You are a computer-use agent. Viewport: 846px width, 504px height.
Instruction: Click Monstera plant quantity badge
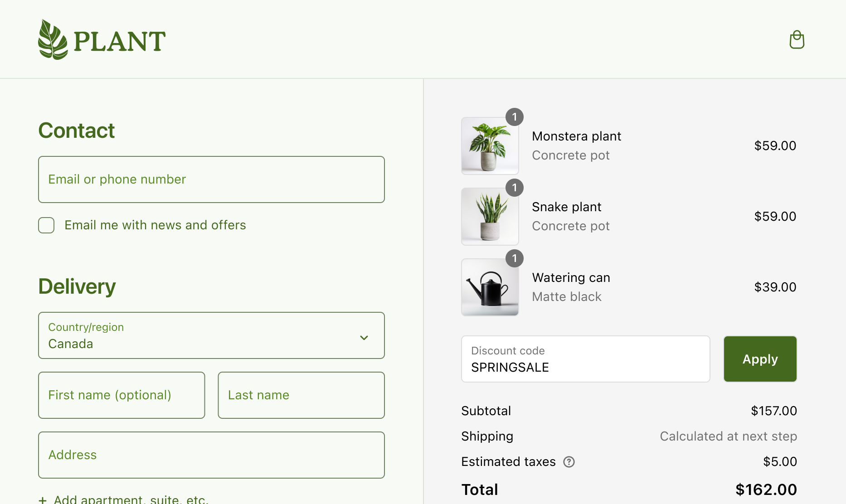(515, 117)
